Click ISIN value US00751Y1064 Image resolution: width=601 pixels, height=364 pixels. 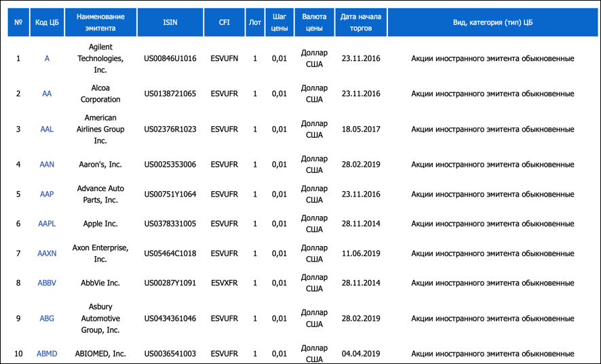pos(170,194)
